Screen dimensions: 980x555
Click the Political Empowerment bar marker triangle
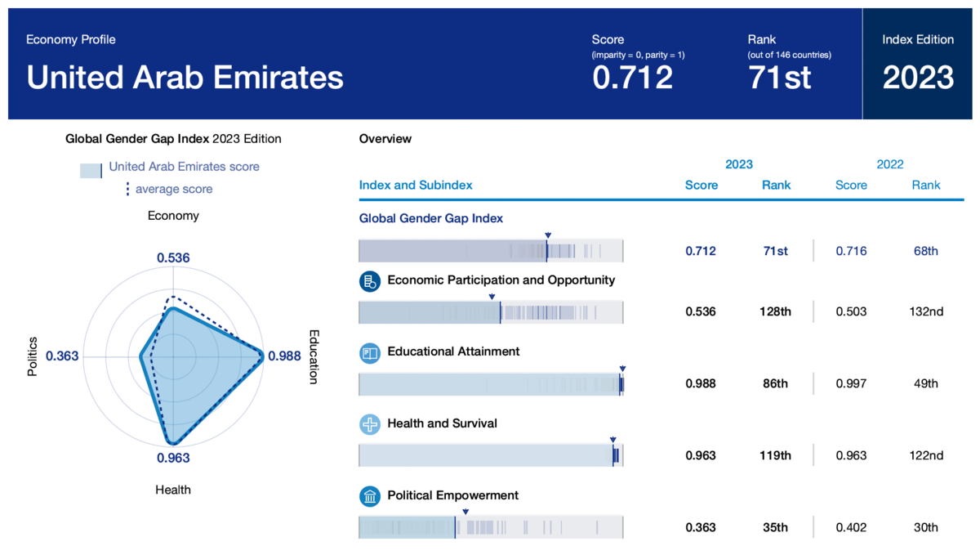[x=465, y=512]
